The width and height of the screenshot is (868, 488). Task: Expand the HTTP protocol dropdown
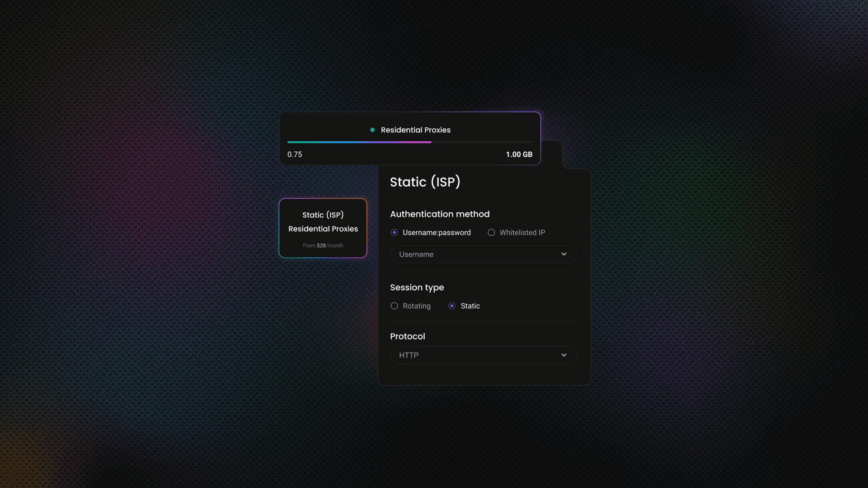[x=483, y=355]
